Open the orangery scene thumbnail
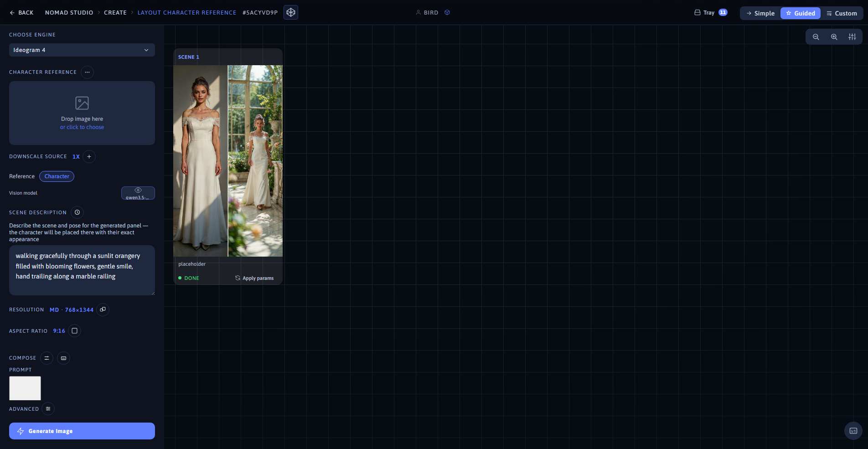 (x=255, y=161)
